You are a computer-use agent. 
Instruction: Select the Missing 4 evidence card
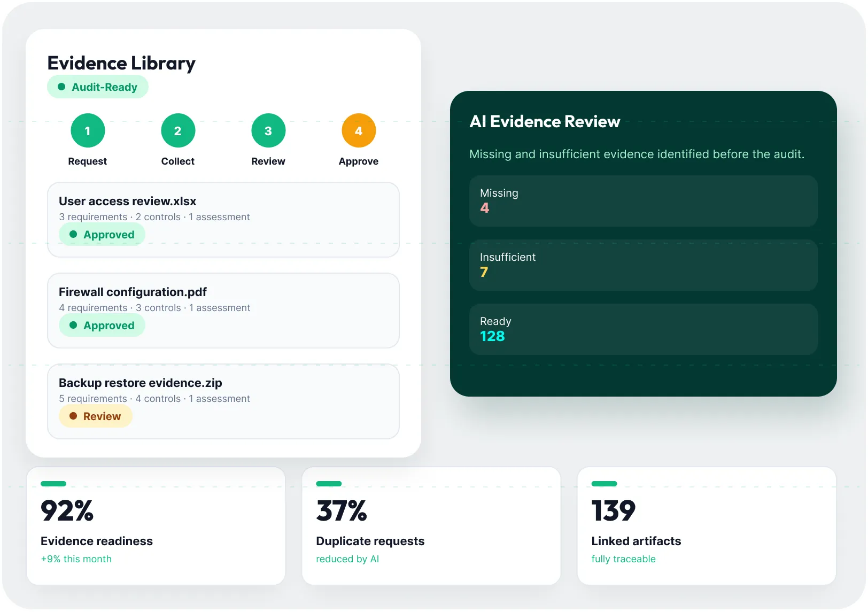click(x=644, y=201)
